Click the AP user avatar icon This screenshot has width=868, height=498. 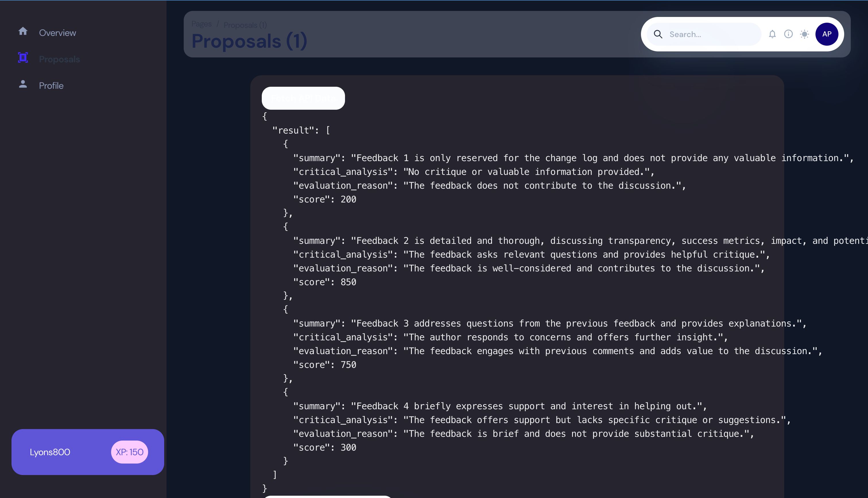point(827,34)
